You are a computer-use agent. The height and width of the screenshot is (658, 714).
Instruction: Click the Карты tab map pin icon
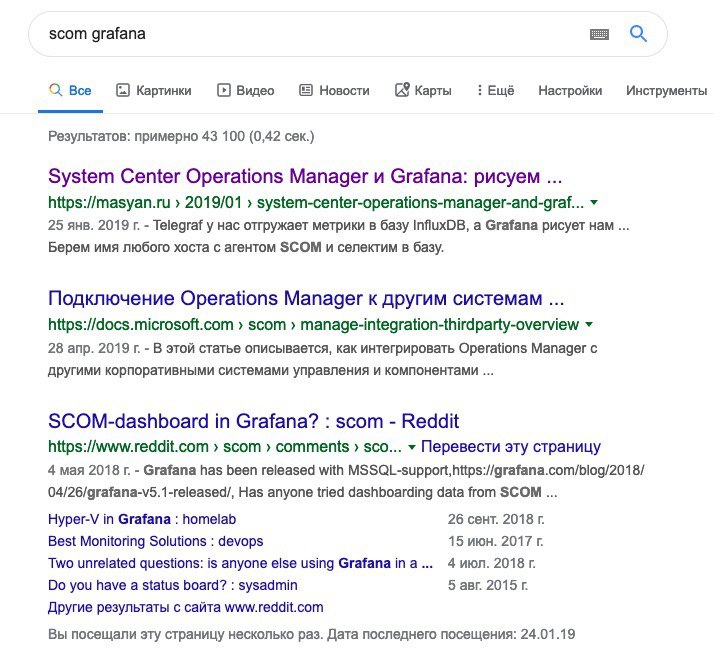point(402,90)
